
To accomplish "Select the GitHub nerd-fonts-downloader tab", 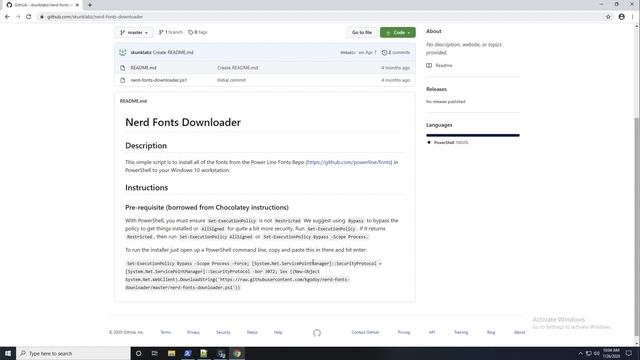I will (42, 5).
